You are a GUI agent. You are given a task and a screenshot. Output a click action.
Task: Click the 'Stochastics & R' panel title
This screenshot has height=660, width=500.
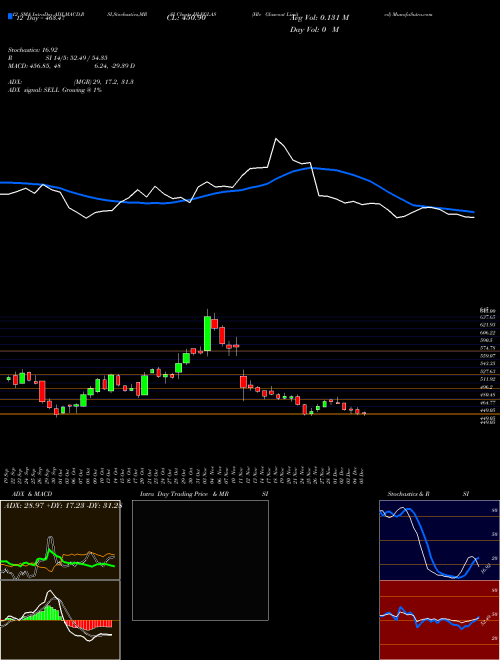409,494
